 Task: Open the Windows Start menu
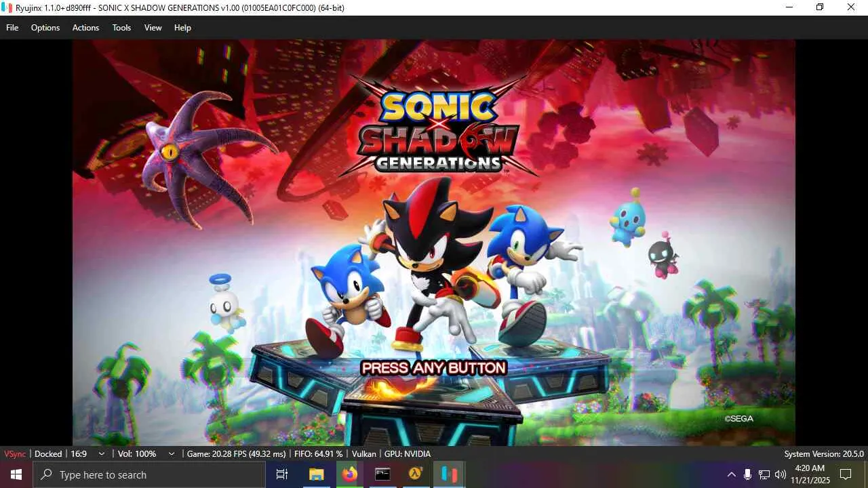pos(16,474)
